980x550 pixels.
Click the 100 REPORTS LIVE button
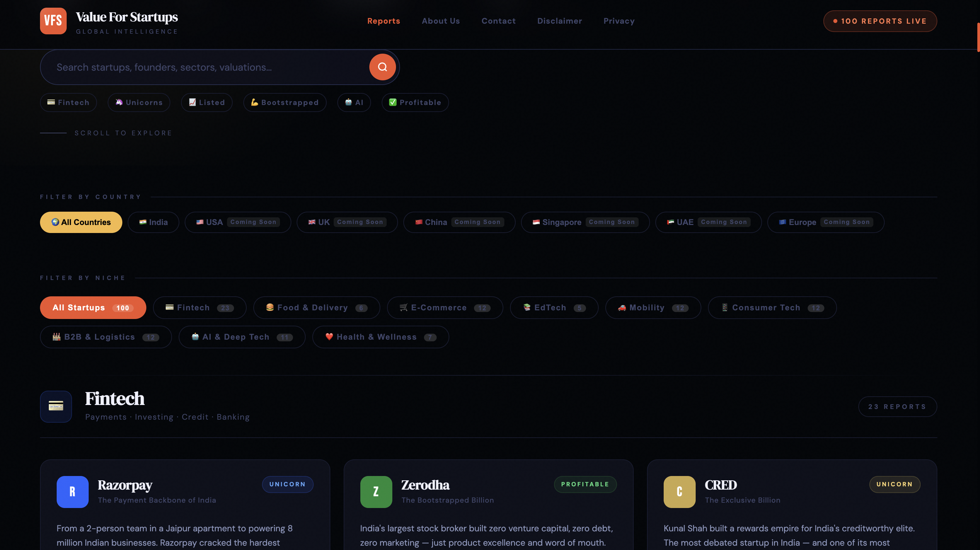[880, 21]
